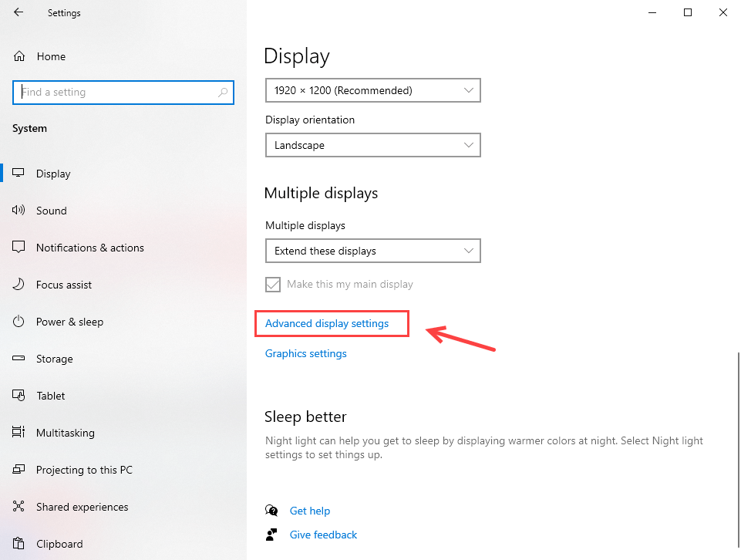Open Home via the house icon
The height and width of the screenshot is (560, 741).
pos(19,56)
